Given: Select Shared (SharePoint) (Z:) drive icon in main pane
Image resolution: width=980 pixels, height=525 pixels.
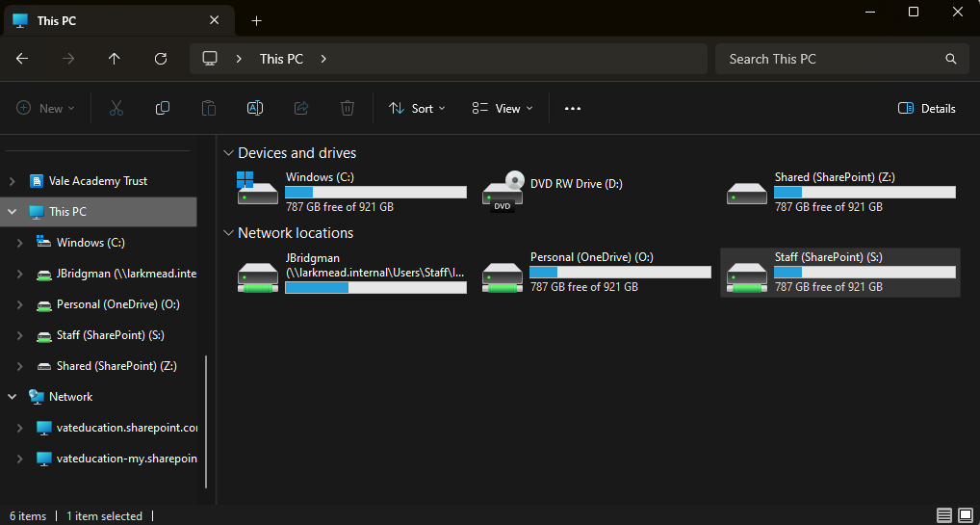Looking at the screenshot, I should click(747, 194).
